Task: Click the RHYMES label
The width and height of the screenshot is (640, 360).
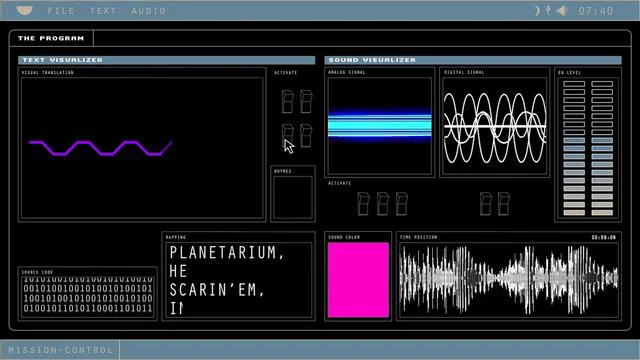Action: tap(283, 171)
